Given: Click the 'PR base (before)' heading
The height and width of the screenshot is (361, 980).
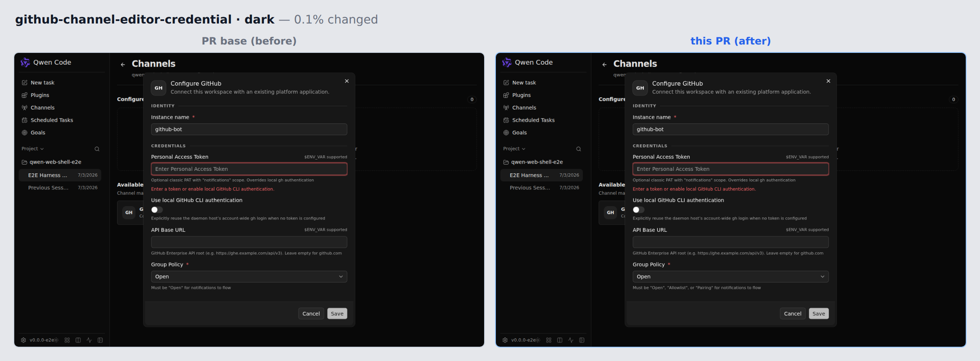Looking at the screenshot, I should [x=249, y=41].
